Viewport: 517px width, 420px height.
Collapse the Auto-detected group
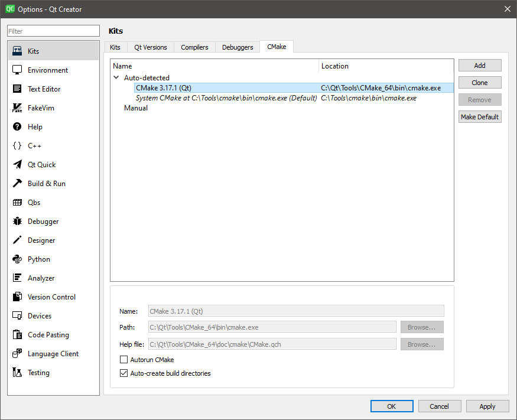116,77
